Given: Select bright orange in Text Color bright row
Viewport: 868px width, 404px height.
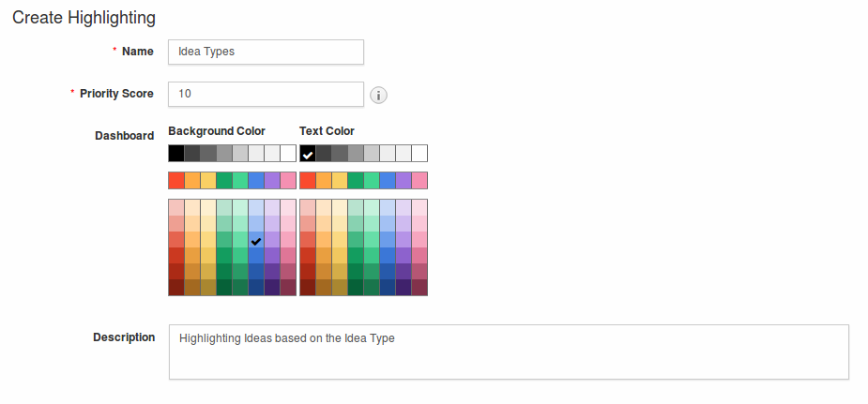Looking at the screenshot, I should [324, 180].
